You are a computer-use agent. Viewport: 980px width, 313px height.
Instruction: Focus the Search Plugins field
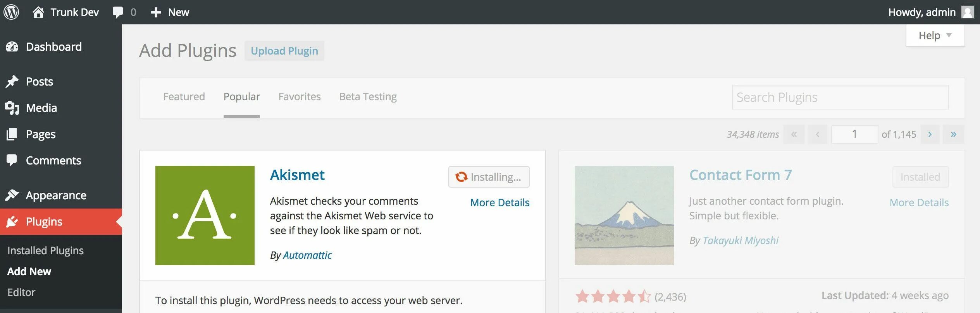click(840, 97)
